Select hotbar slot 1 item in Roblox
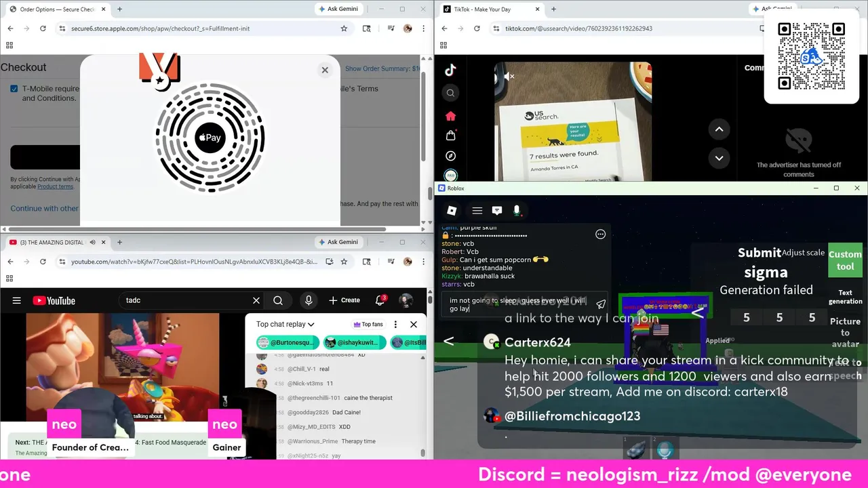The width and height of the screenshot is (868, 488). [x=637, y=449]
